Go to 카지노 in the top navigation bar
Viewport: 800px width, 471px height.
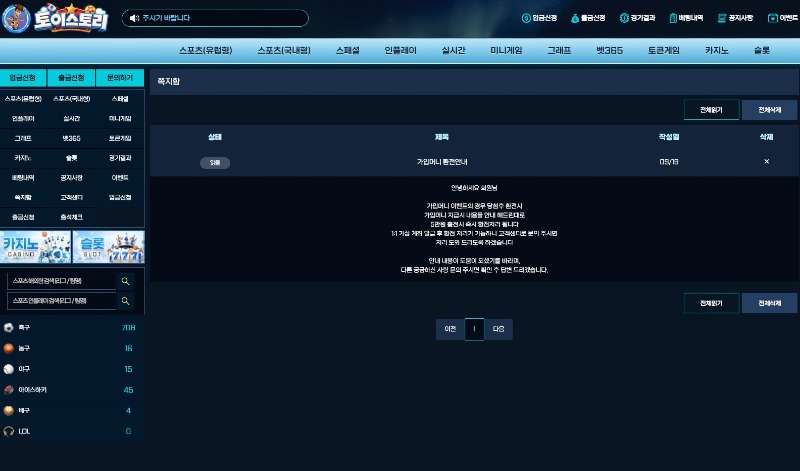tap(717, 51)
